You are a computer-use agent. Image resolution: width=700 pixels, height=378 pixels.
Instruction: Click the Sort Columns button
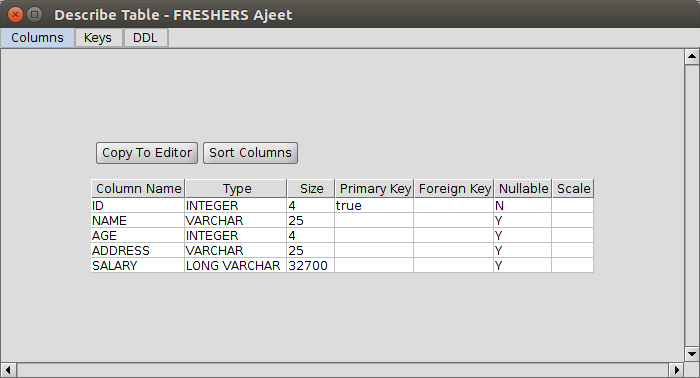click(250, 153)
